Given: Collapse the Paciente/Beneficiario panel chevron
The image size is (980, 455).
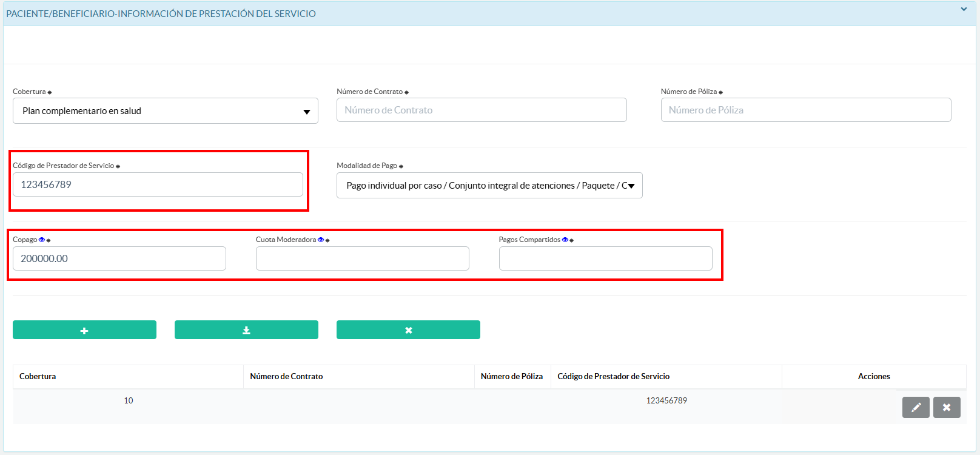Looking at the screenshot, I should coord(964,9).
